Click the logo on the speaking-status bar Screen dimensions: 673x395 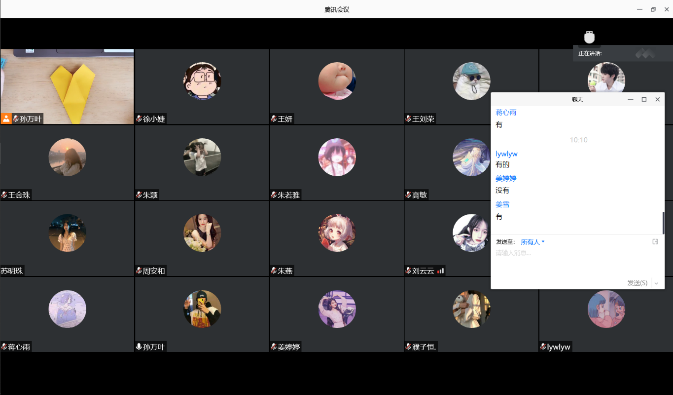pos(645,54)
